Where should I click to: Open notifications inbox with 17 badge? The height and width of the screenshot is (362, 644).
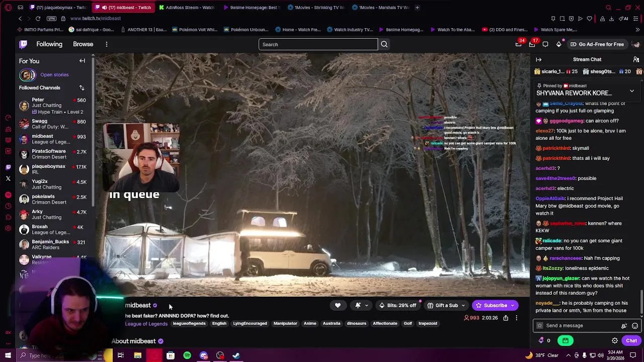(532, 44)
